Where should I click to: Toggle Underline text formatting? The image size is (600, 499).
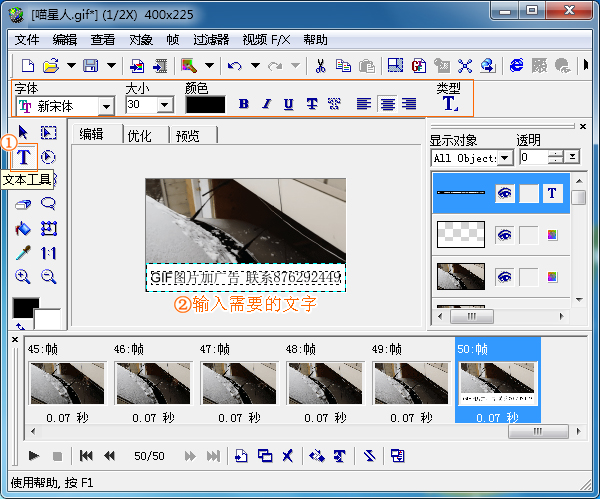click(289, 104)
